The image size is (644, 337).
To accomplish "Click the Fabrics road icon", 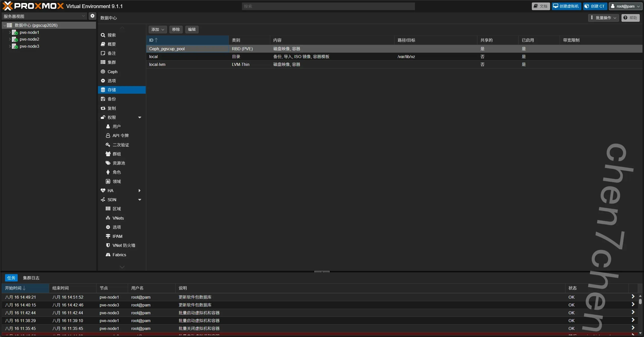I will 108,255.
